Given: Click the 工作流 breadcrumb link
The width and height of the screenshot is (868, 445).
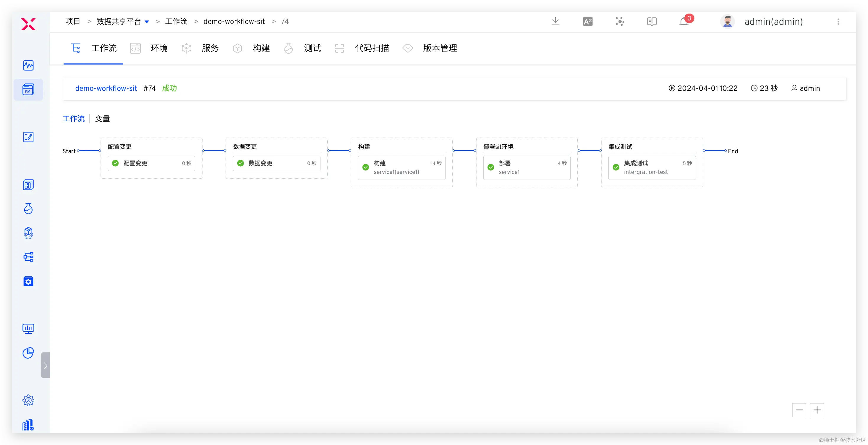Looking at the screenshot, I should click(176, 22).
